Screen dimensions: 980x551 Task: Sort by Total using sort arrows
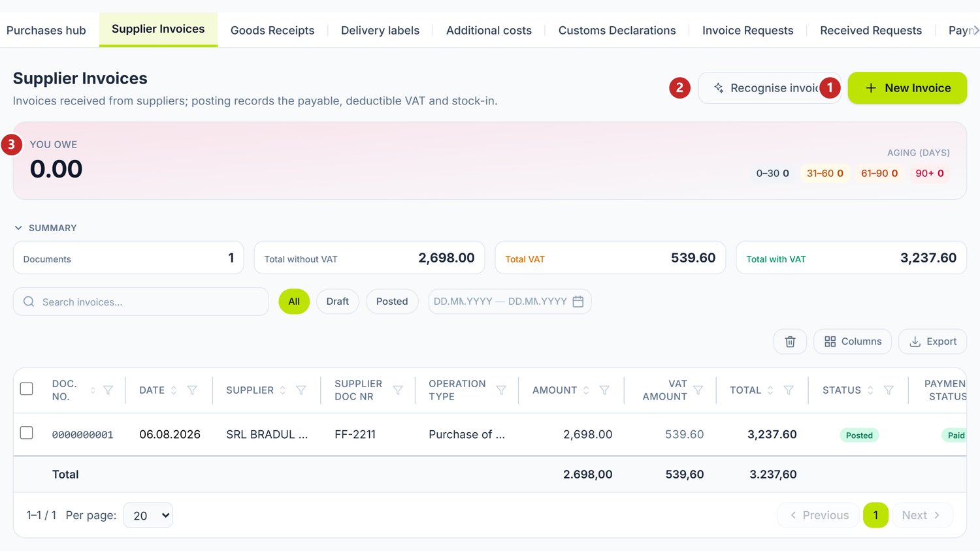click(770, 390)
